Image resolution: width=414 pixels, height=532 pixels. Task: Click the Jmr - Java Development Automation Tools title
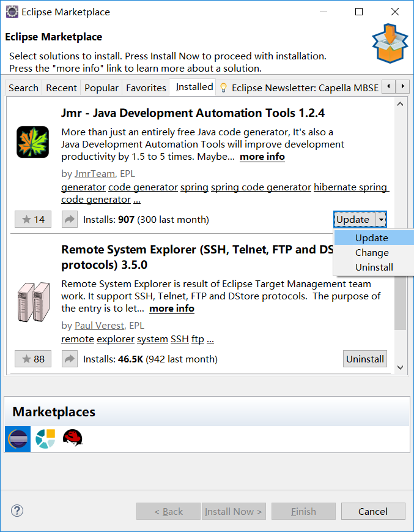point(193,113)
